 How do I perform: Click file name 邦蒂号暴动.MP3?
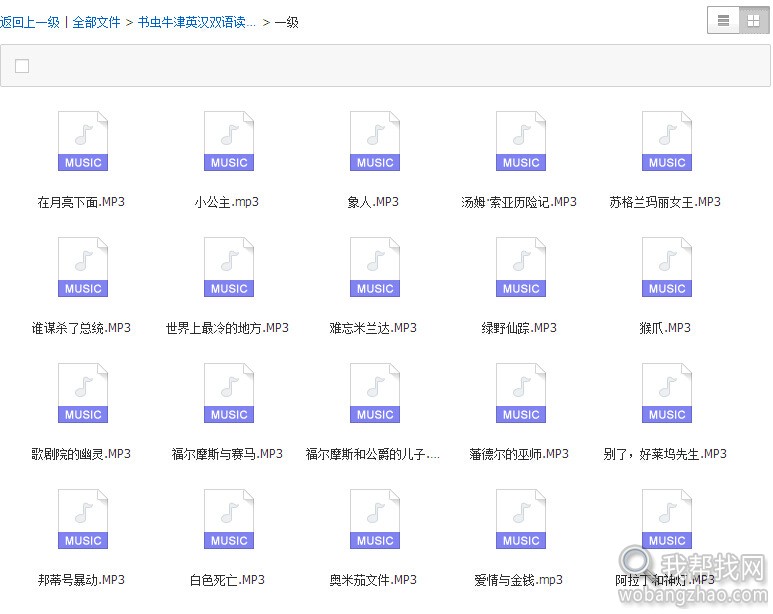pyautogui.click(x=81, y=580)
